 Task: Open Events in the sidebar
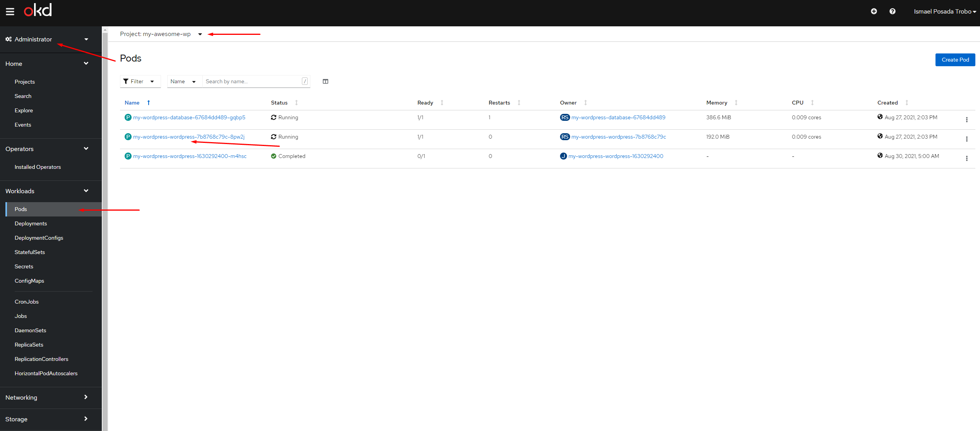pyautogui.click(x=23, y=125)
